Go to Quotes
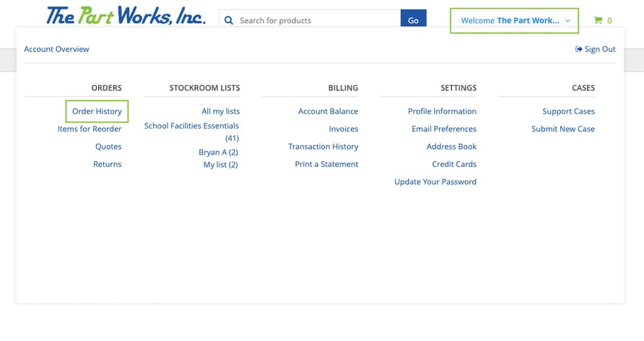644x341 pixels. point(108,146)
